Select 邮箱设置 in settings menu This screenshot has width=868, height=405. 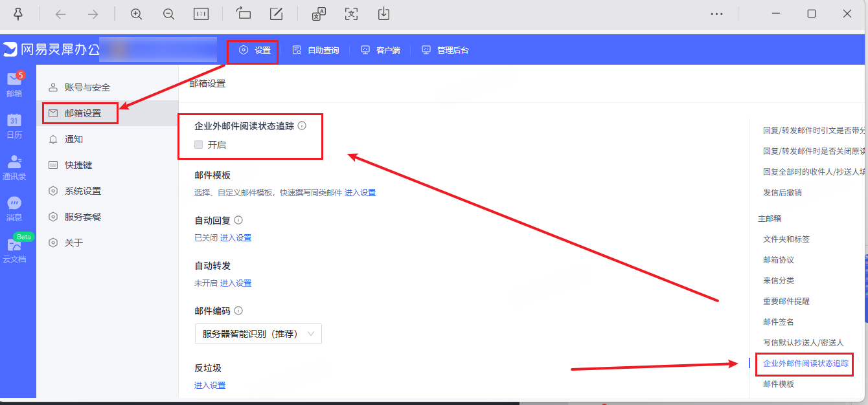pos(107,113)
